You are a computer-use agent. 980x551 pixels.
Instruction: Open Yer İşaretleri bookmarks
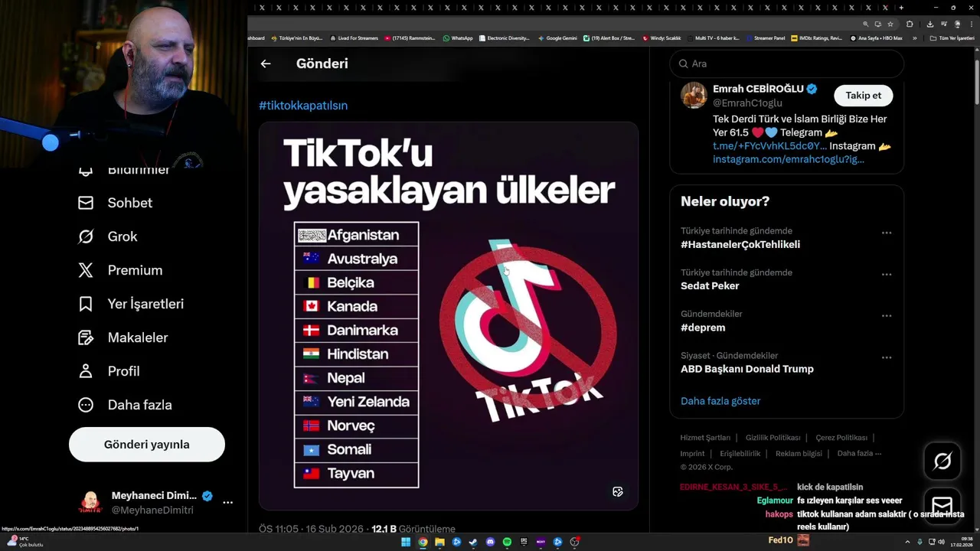[x=131, y=304]
